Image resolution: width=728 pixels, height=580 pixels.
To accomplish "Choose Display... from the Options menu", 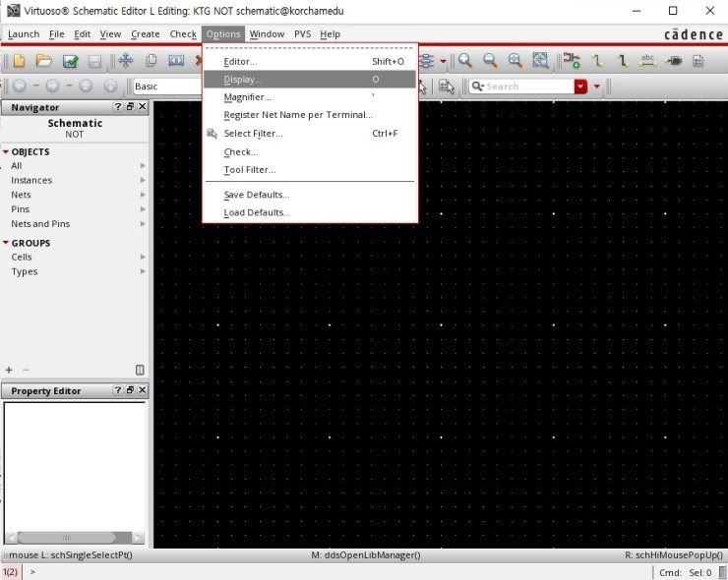I will click(242, 79).
